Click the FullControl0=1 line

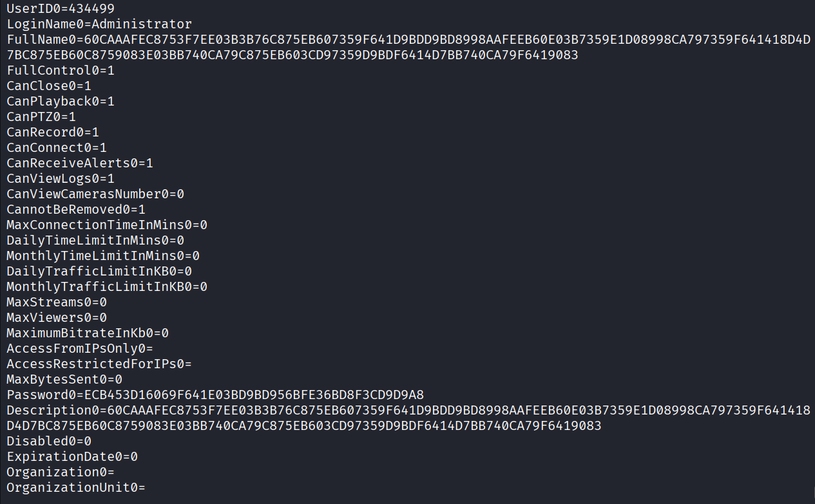pos(61,70)
